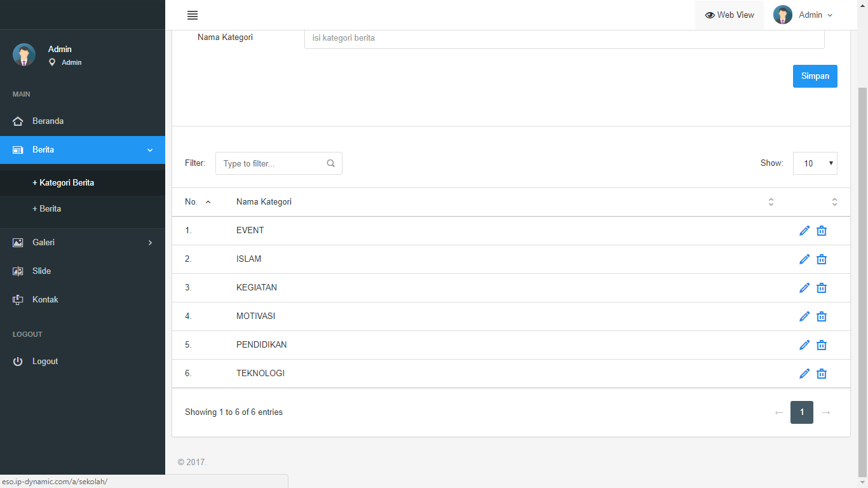Sort by Nama Kategori column header
Screen dimensions: 868x488
264,202
